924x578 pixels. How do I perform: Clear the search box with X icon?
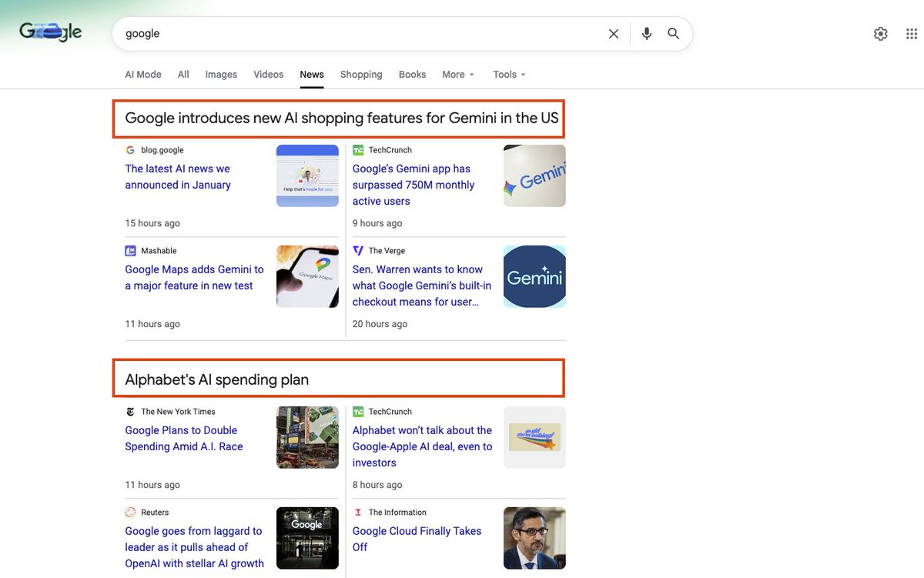[614, 34]
